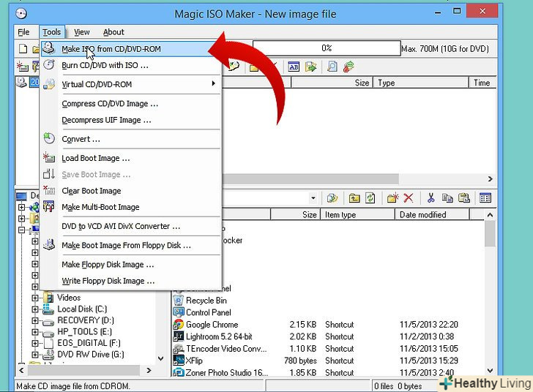Select DVD RW Drive (G:) in tree
Screen dimensions: 533x392
(x=91, y=354)
